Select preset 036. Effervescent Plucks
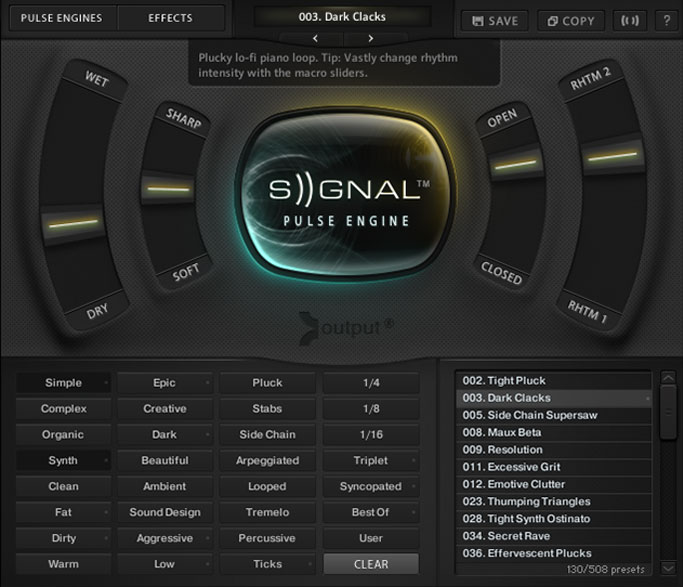 (x=554, y=553)
